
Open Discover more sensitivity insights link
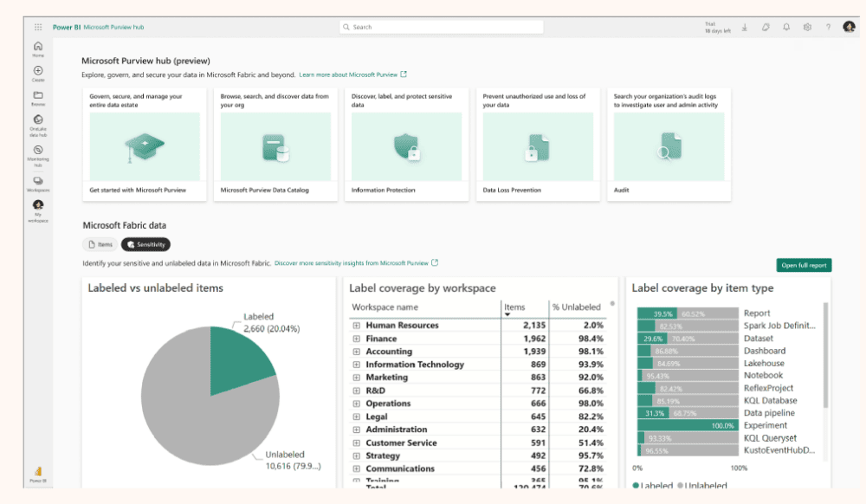tap(352, 263)
